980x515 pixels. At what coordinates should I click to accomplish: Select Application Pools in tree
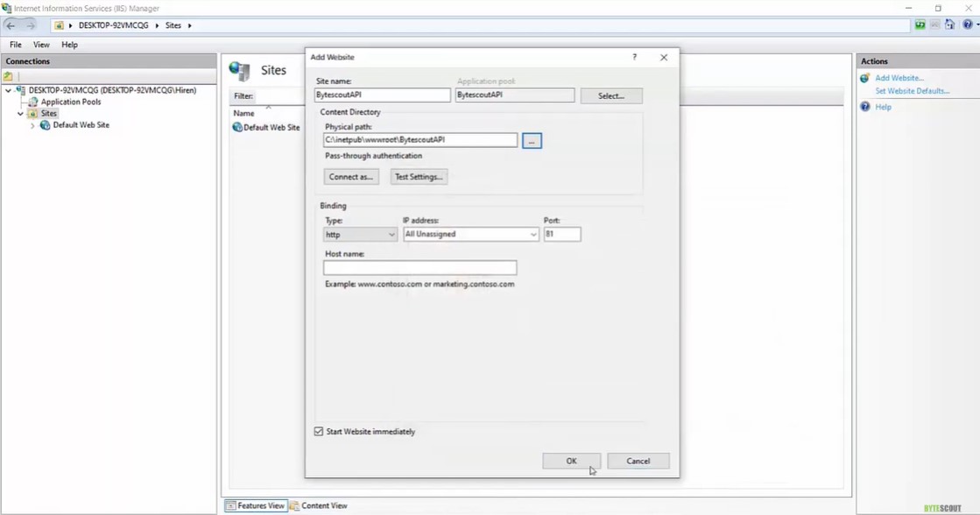coord(71,102)
